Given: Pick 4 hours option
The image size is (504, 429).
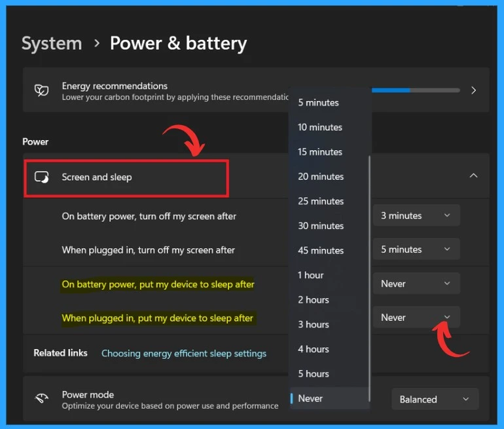Looking at the screenshot, I should [329, 349].
